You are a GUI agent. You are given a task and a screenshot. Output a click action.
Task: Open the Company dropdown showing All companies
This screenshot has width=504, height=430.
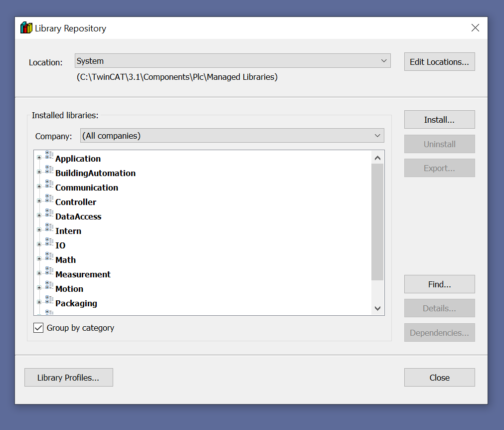click(x=232, y=136)
